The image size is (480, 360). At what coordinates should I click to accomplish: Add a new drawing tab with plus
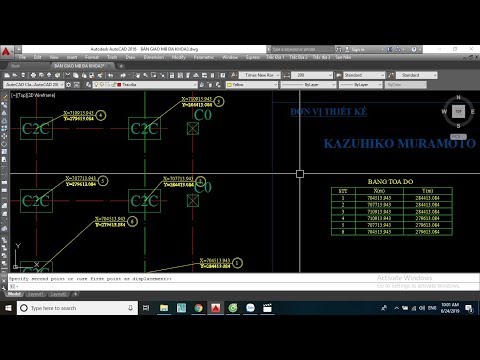(121, 66)
